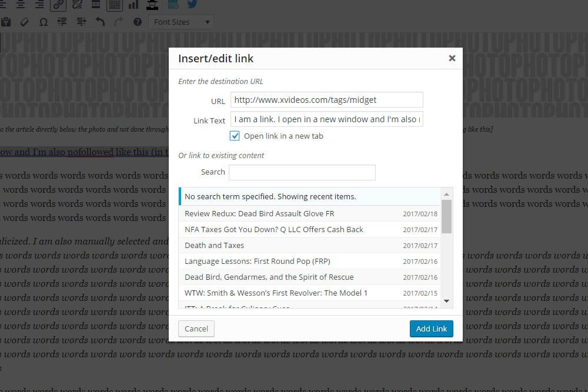Viewport: 588px width, 392px height.
Task: Click the undo arrow icon
Action: 100,22
